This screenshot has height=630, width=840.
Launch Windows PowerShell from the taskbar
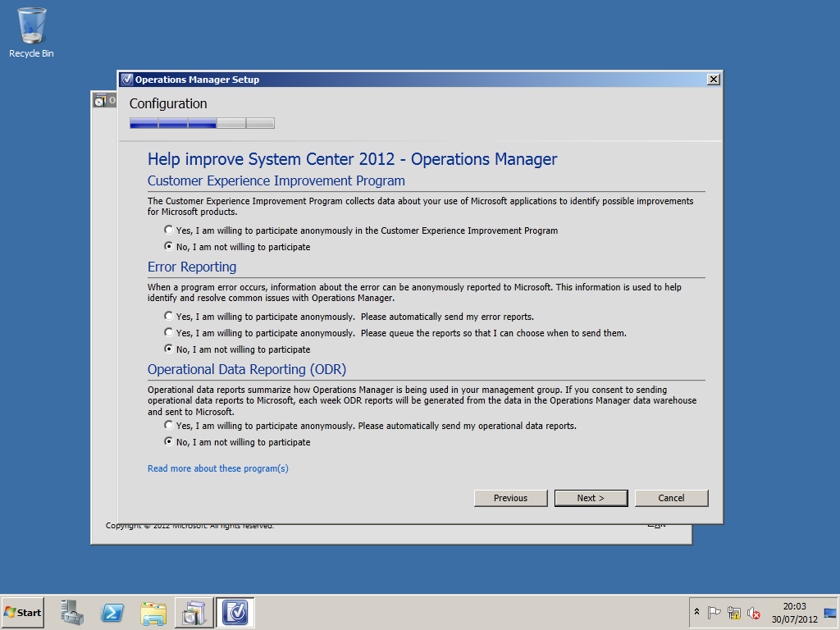[x=112, y=612]
